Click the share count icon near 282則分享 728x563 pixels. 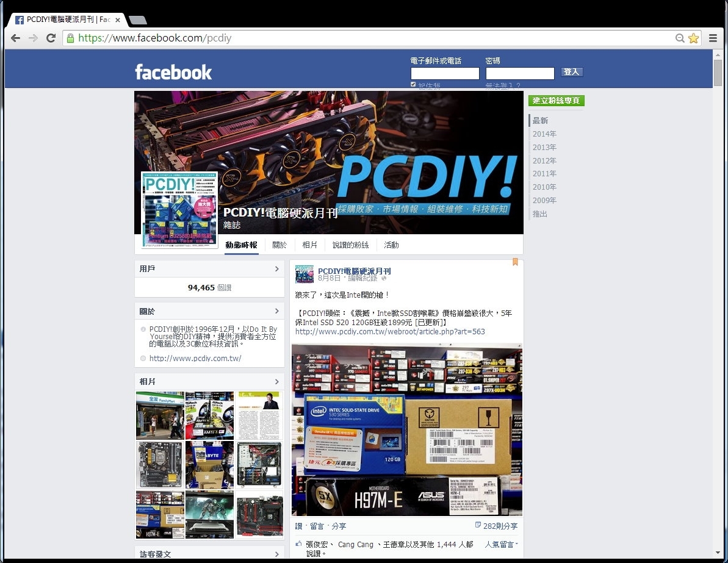(478, 525)
